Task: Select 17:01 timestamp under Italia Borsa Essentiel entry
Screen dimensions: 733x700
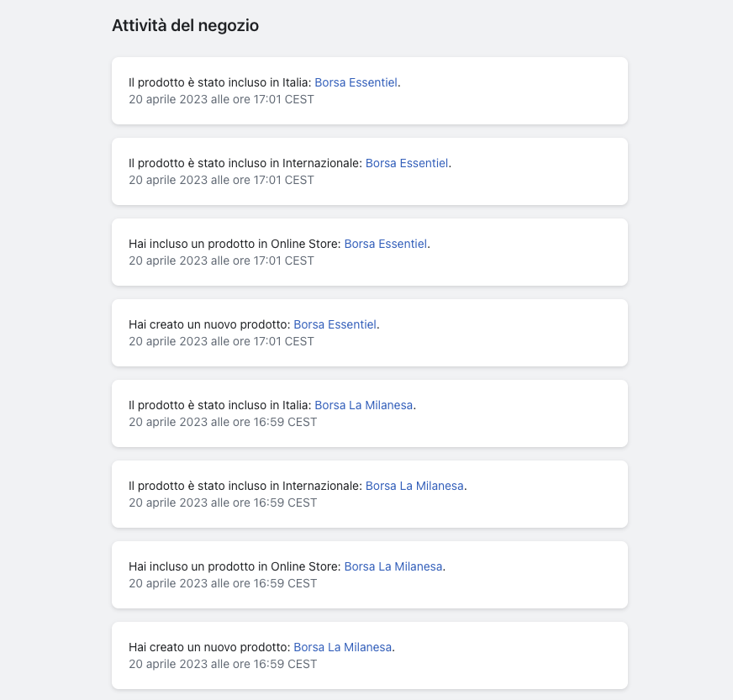Action: point(221,99)
